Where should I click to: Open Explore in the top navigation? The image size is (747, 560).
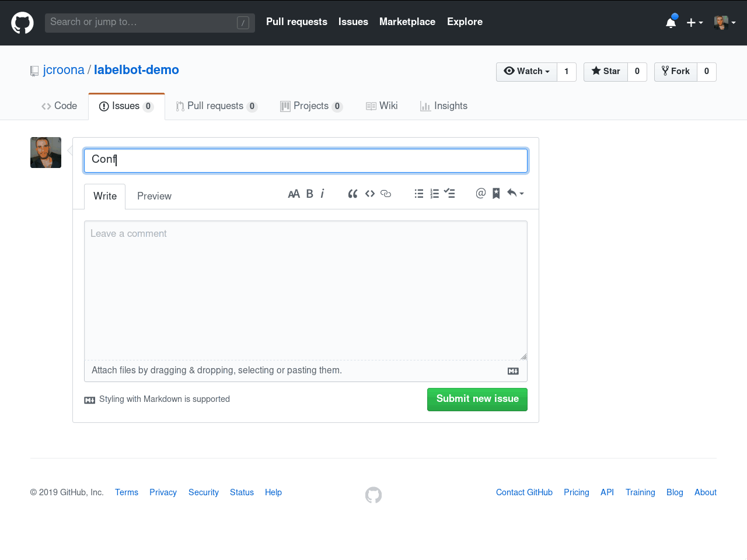tap(465, 22)
